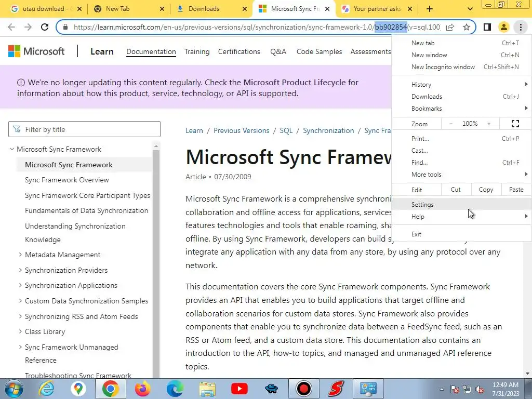The height and width of the screenshot is (399, 532).
Task: Show hidden tray icons arrow
Action: [x=442, y=389]
